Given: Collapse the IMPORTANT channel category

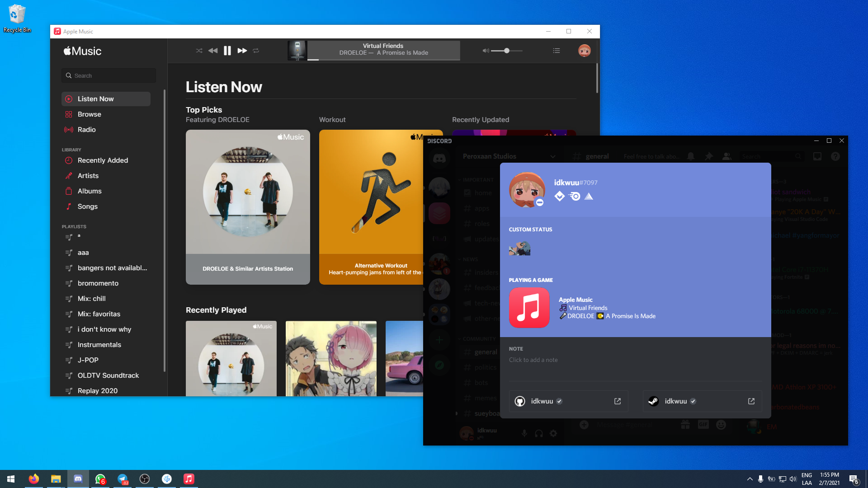Looking at the screenshot, I should (x=478, y=180).
